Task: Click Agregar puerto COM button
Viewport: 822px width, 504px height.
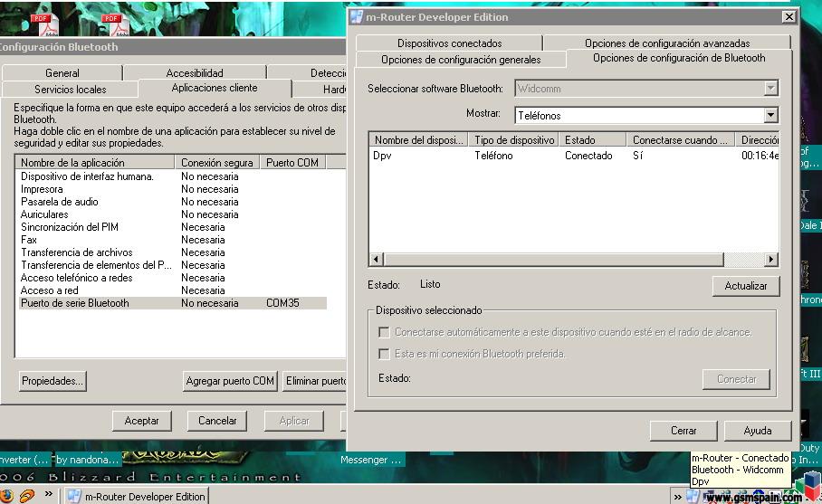Action: click(x=230, y=381)
